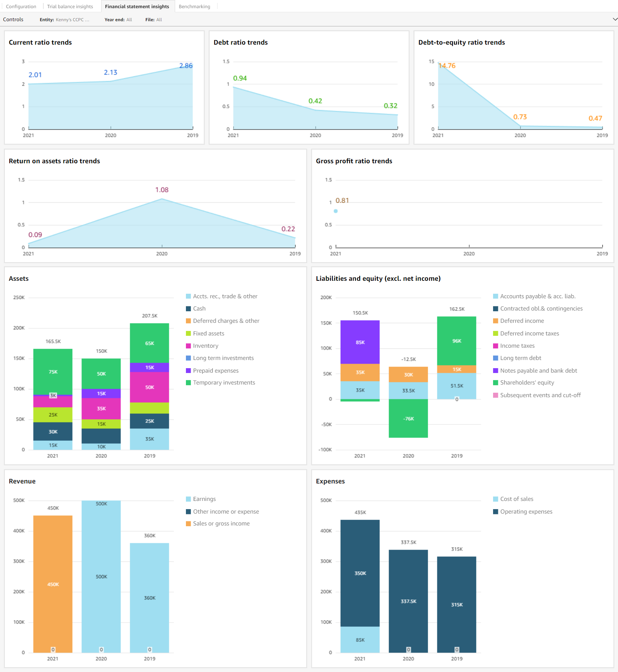This screenshot has width=618, height=672.
Task: Open the Configuration tab
Action: tap(21, 6)
